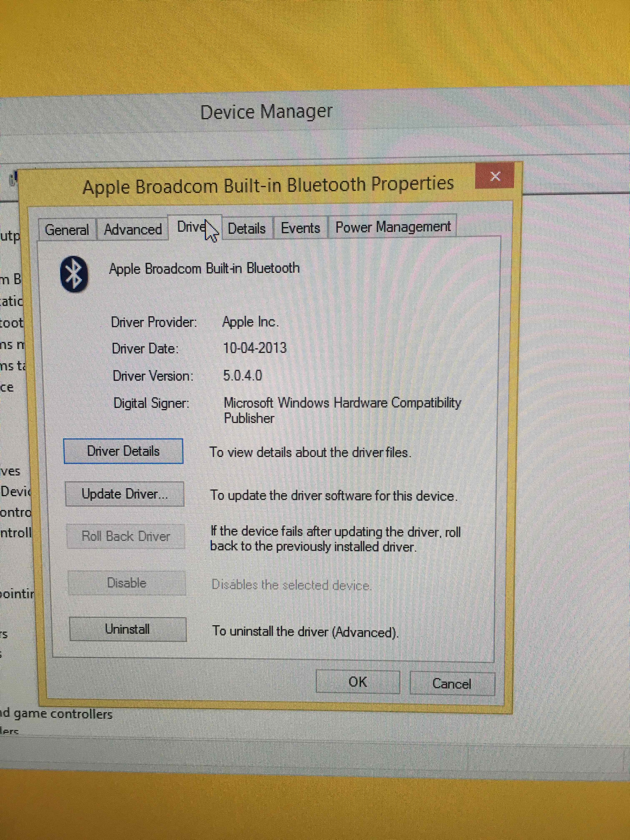630x840 pixels.
Task: Switch to the General tab
Action: (x=67, y=230)
